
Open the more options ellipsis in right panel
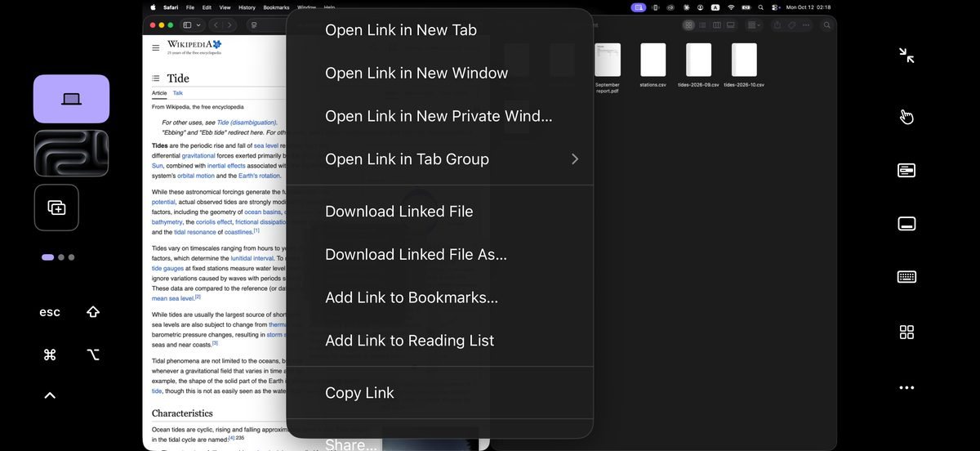point(906,387)
